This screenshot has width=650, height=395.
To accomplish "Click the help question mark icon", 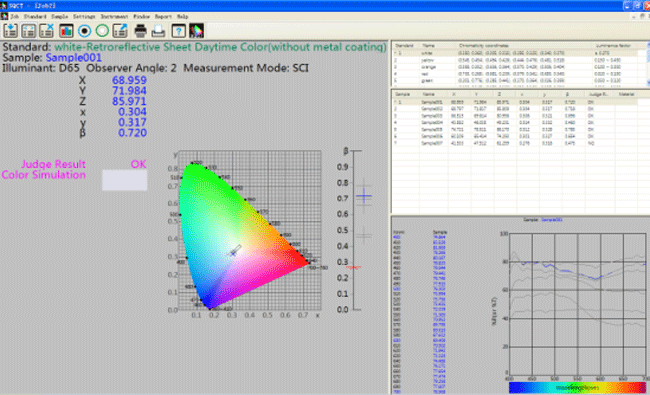I will pyautogui.click(x=178, y=31).
